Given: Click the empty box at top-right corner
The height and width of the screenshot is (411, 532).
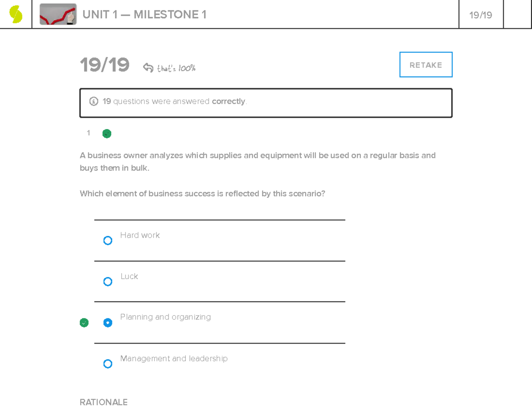Looking at the screenshot, I should tap(517, 15).
